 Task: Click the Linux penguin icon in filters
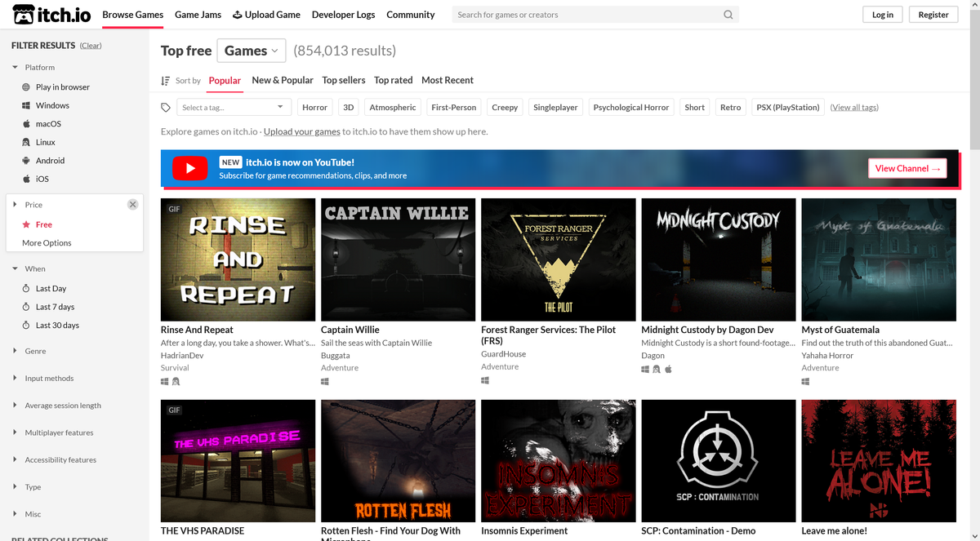pos(26,142)
